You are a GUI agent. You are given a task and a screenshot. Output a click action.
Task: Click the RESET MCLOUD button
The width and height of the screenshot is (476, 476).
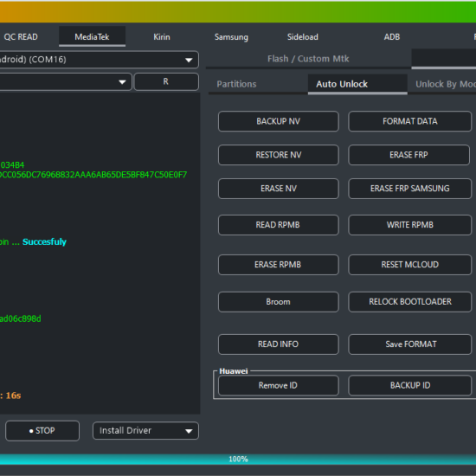pyautogui.click(x=410, y=265)
